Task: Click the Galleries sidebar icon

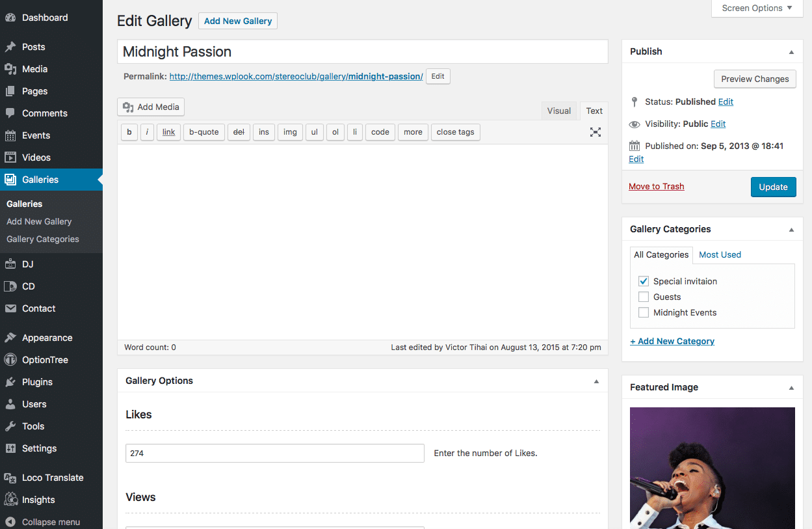Action: click(x=10, y=180)
